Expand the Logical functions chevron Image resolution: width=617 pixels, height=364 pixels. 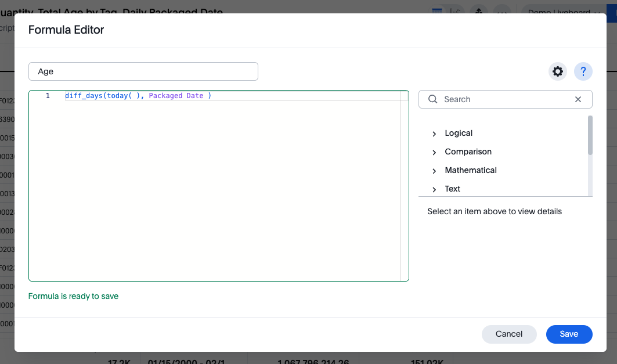tap(434, 134)
